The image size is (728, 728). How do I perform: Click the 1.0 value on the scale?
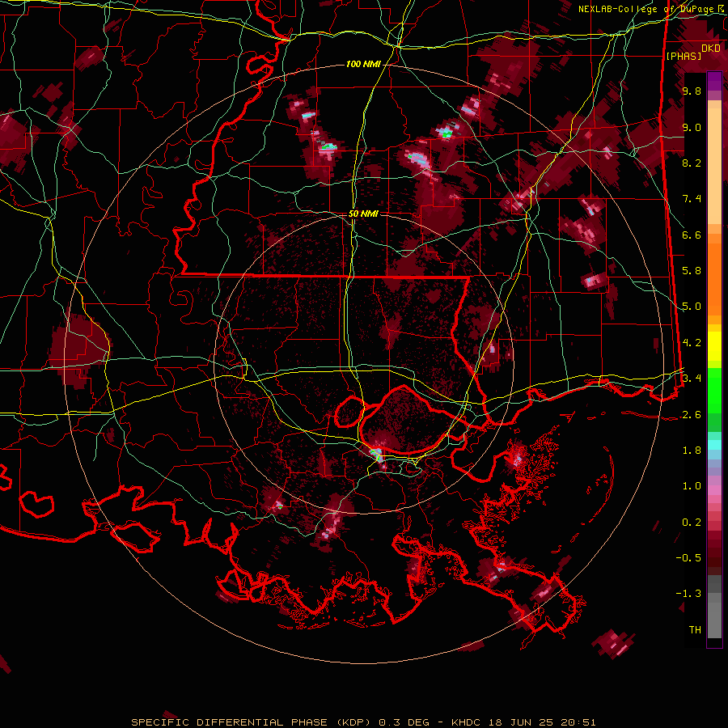[692, 486]
